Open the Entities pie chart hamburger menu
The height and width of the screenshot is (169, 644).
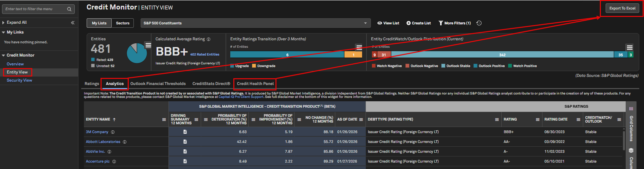point(148,45)
